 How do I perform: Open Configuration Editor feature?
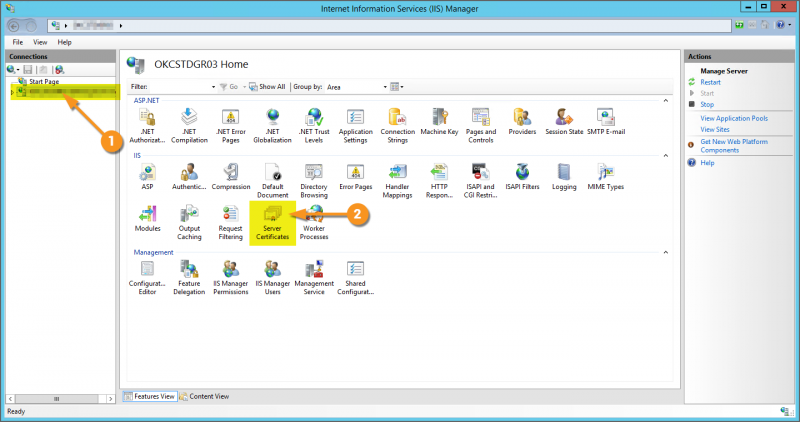point(147,278)
